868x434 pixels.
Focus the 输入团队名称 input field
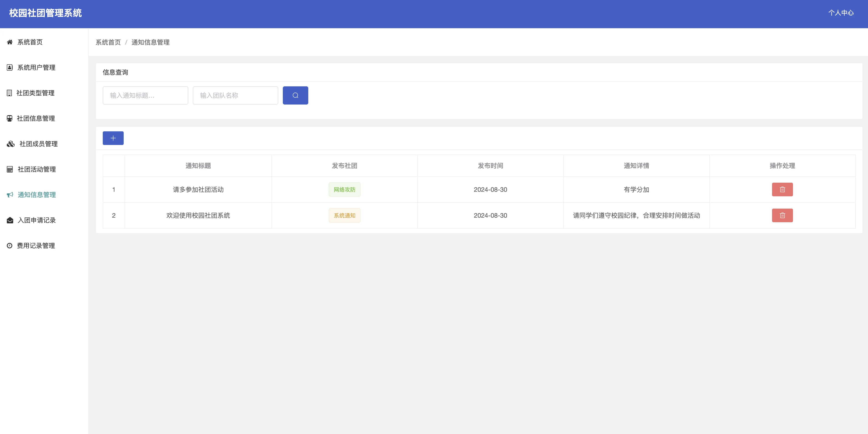coord(235,95)
